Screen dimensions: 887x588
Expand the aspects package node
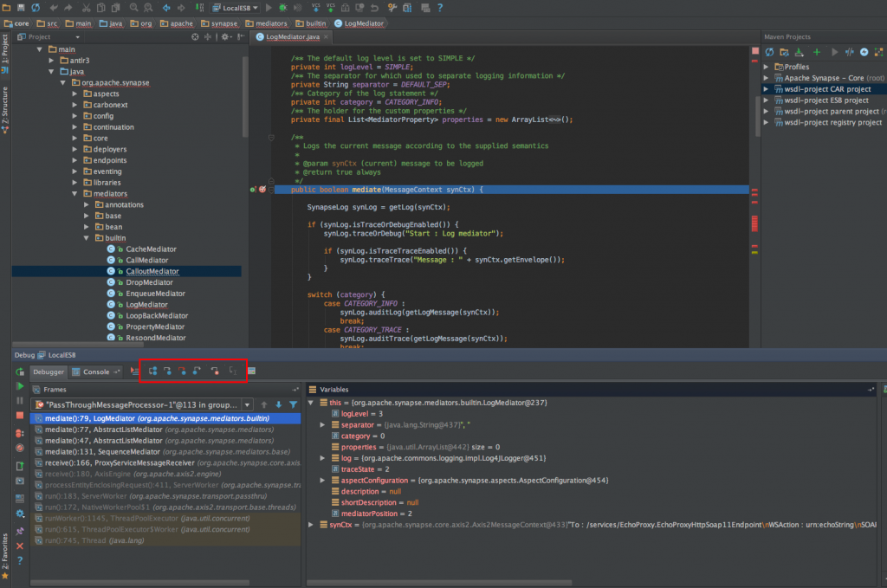pos(74,94)
